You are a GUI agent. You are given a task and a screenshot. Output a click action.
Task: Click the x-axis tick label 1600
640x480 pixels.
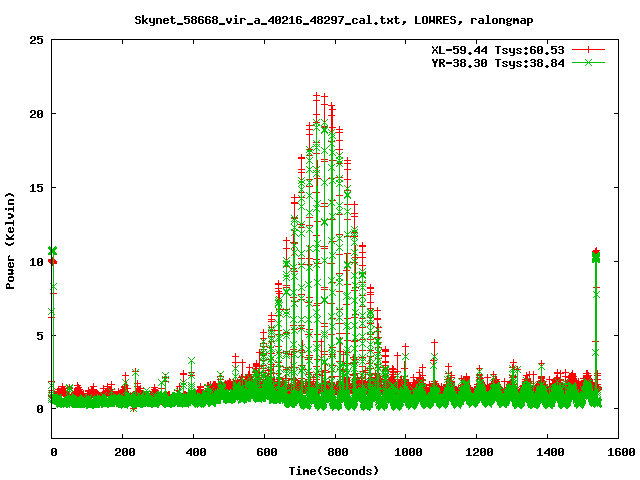click(x=619, y=452)
